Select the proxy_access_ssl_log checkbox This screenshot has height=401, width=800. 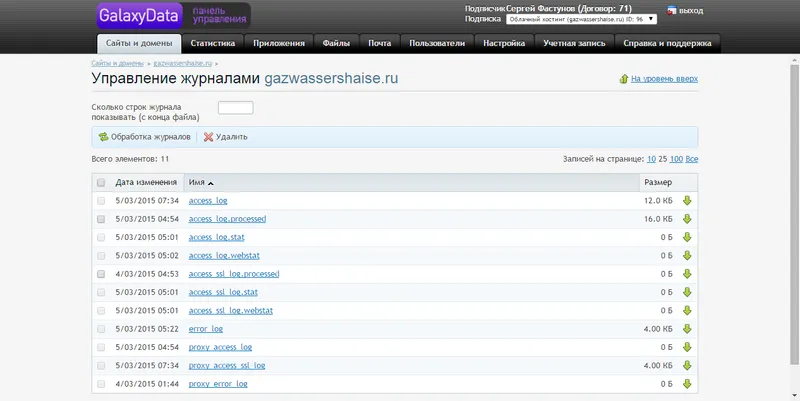[101, 366]
